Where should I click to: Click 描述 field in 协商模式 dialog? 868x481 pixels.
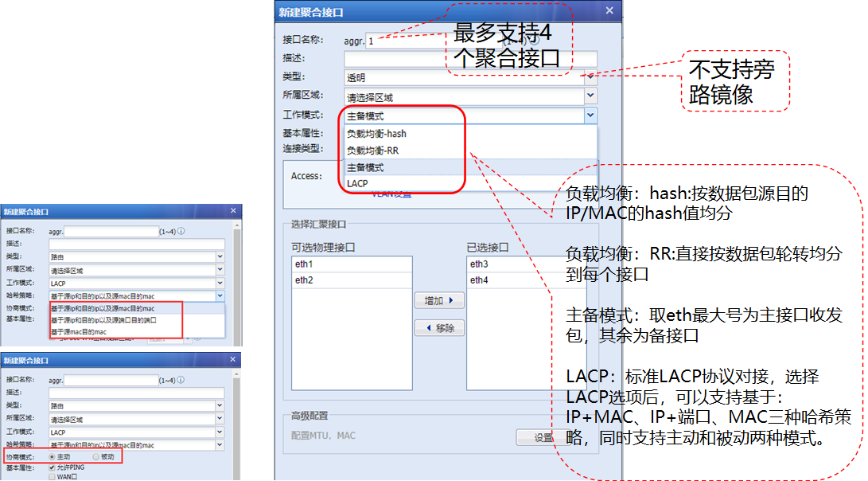pyautogui.click(x=137, y=393)
